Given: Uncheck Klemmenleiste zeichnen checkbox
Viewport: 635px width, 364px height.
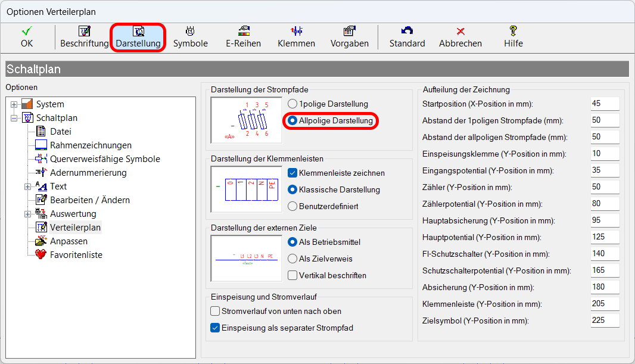Looking at the screenshot, I should 292,173.
